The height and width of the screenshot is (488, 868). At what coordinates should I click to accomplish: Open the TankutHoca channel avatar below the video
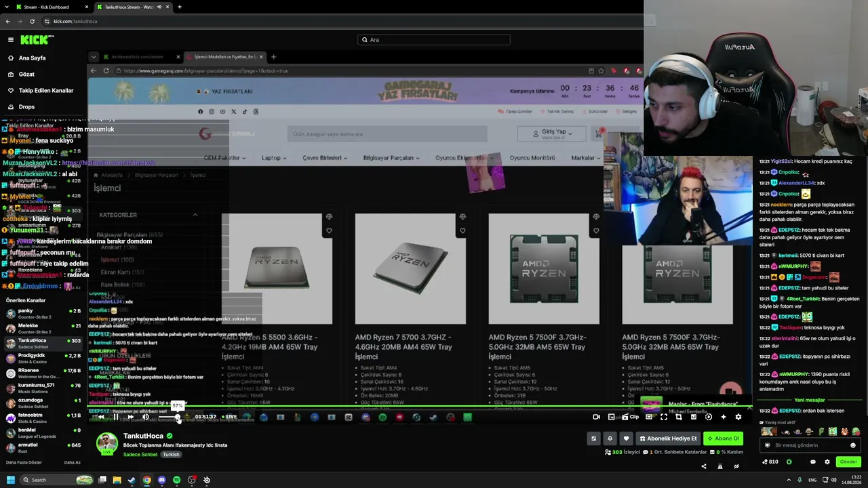click(x=106, y=443)
